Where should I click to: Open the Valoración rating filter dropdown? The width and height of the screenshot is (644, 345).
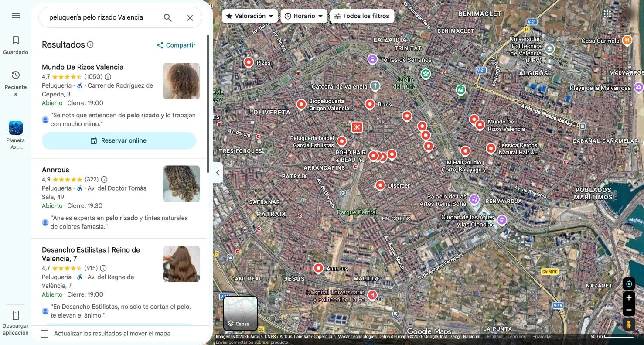(x=250, y=16)
